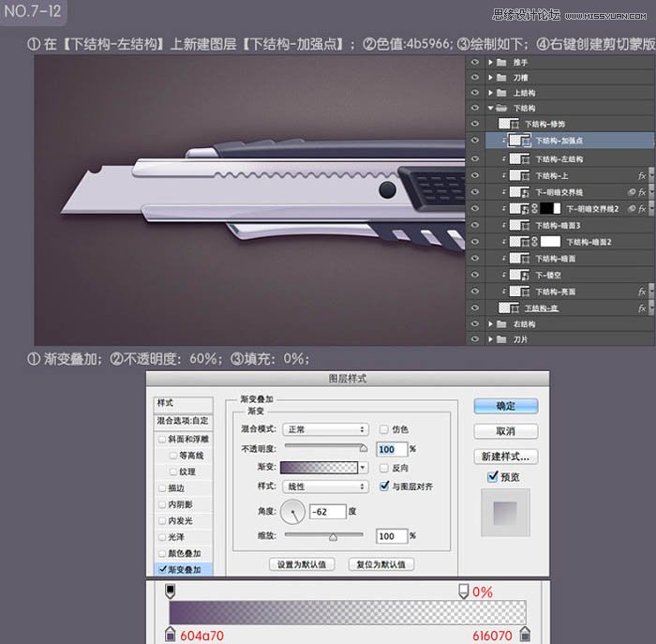Click the gradient swatch in 渐变 field
656x644 pixels.
(x=319, y=468)
